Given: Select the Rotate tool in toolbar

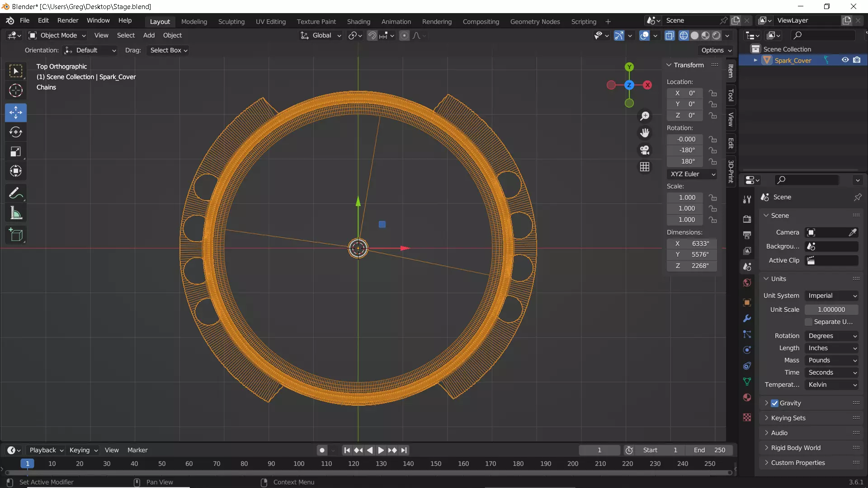Looking at the screenshot, I should tap(16, 132).
